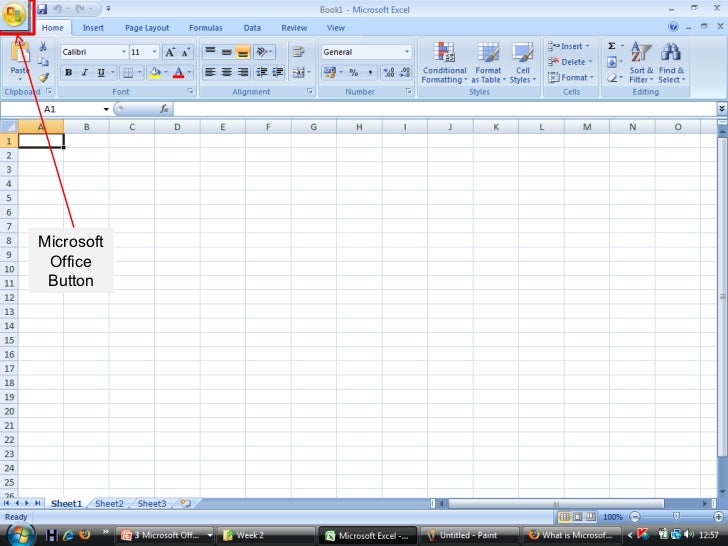Open the Orientation text rotation button
This screenshot has height=546, width=728.
pyautogui.click(x=264, y=52)
